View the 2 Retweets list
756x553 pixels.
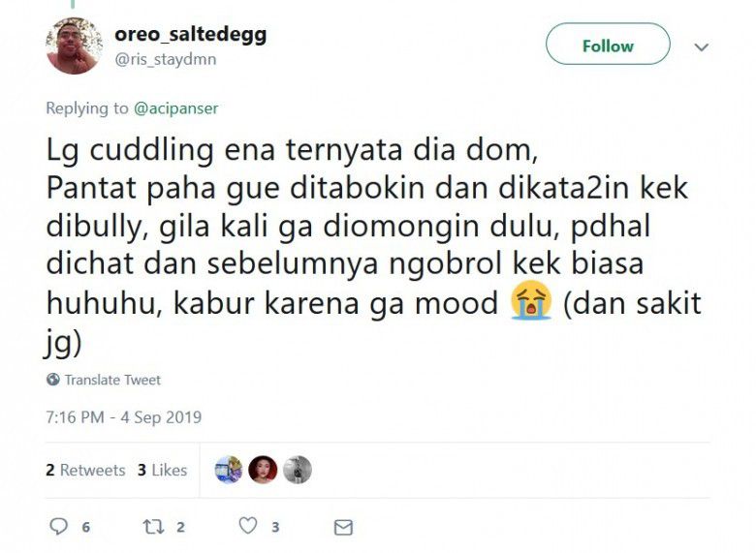point(85,470)
